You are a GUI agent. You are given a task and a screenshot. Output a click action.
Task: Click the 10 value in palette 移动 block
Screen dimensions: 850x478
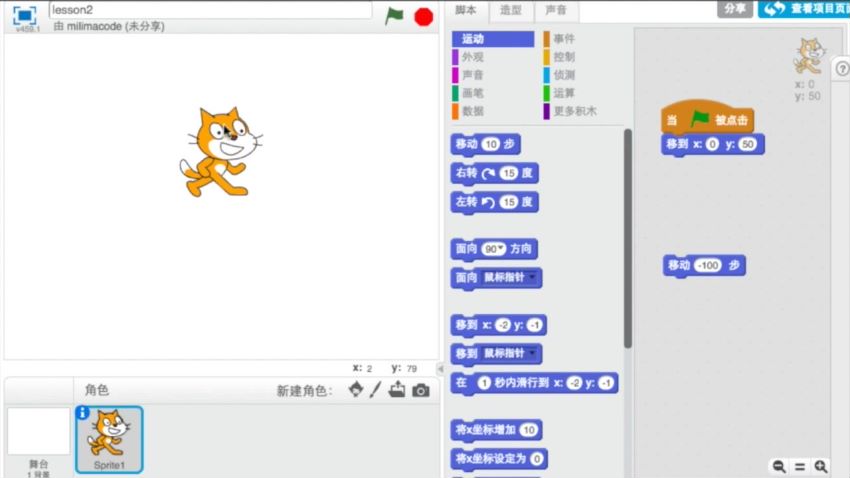coord(491,144)
